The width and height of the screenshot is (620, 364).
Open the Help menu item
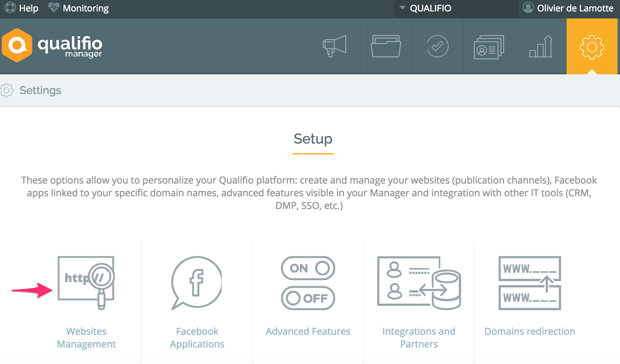click(x=22, y=8)
